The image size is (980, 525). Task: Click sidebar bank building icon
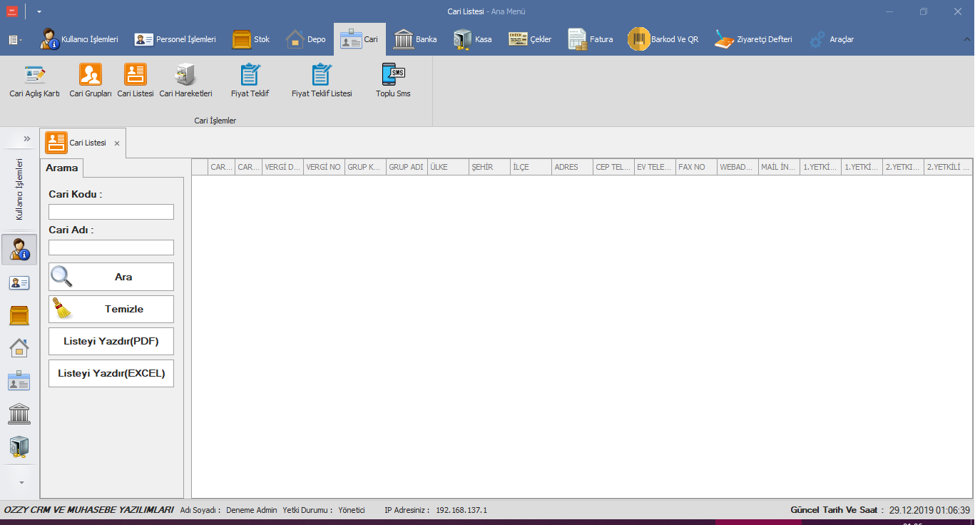19,414
